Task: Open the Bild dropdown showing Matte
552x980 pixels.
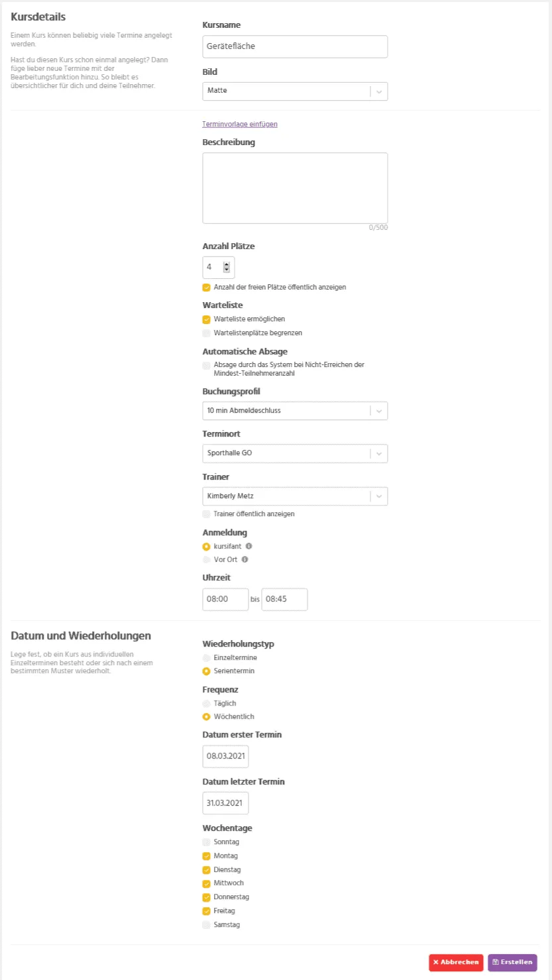Action: point(295,91)
